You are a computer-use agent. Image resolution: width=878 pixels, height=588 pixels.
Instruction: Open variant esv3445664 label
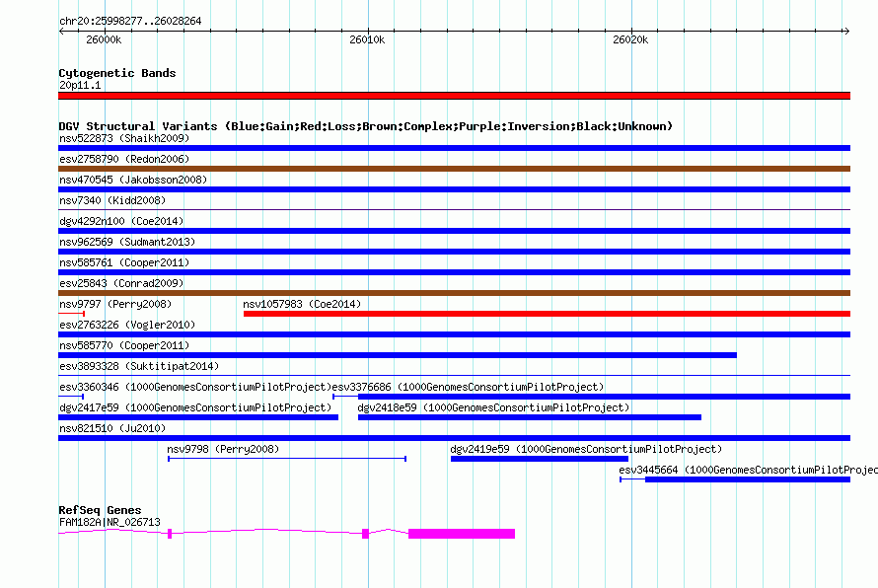(748, 470)
